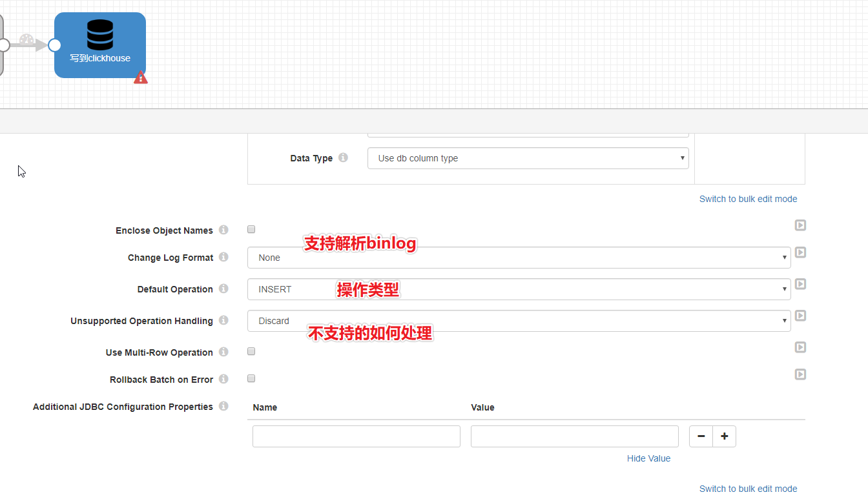Remove JDBC property row with minus button
868x499 pixels.
click(701, 436)
